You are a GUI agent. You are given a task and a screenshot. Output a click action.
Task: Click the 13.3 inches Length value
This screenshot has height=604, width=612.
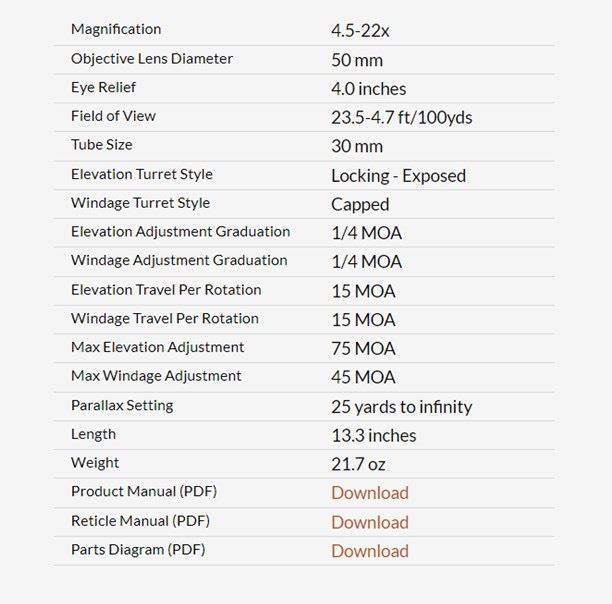(373, 436)
